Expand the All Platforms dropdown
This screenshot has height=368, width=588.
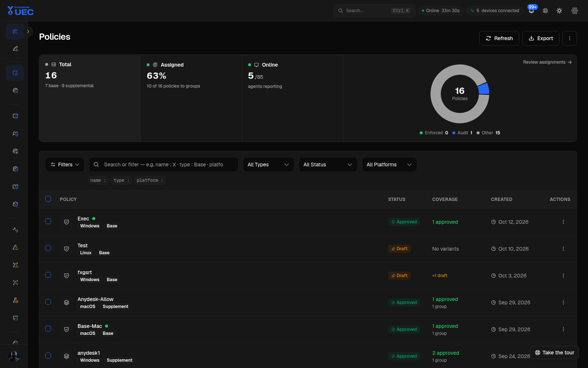tap(389, 164)
